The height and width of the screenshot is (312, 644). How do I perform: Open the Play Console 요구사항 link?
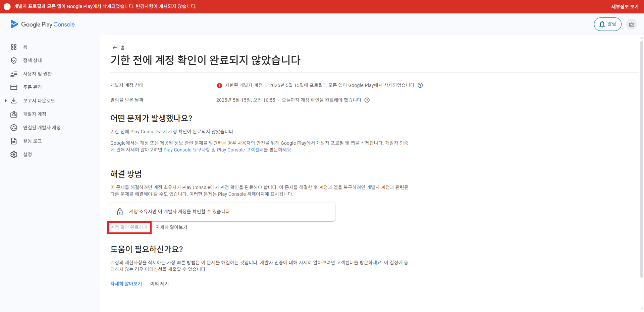[187, 150]
